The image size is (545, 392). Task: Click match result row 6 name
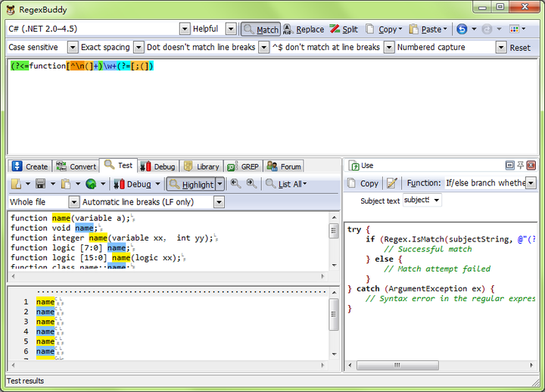click(x=45, y=352)
